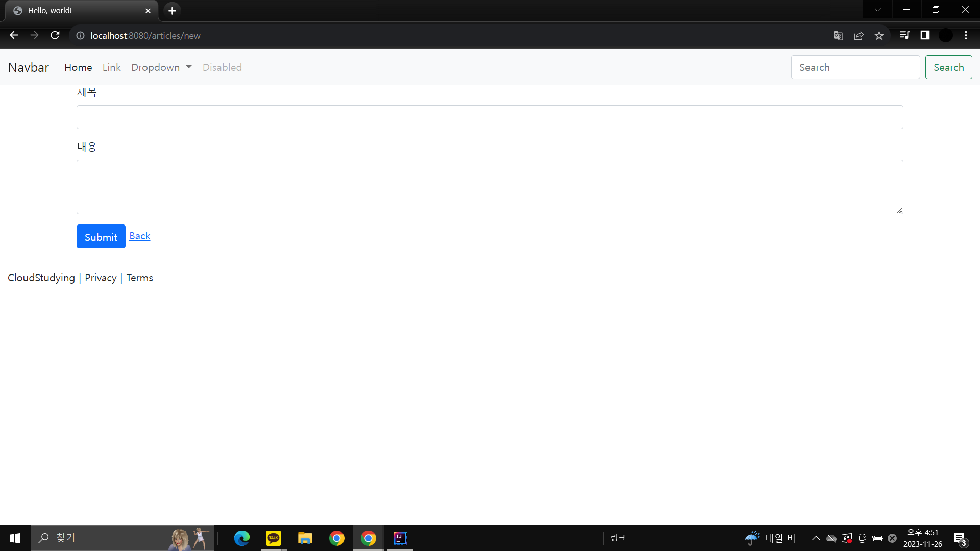
Task: Reload the page with the refresh icon
Action: click(55, 35)
